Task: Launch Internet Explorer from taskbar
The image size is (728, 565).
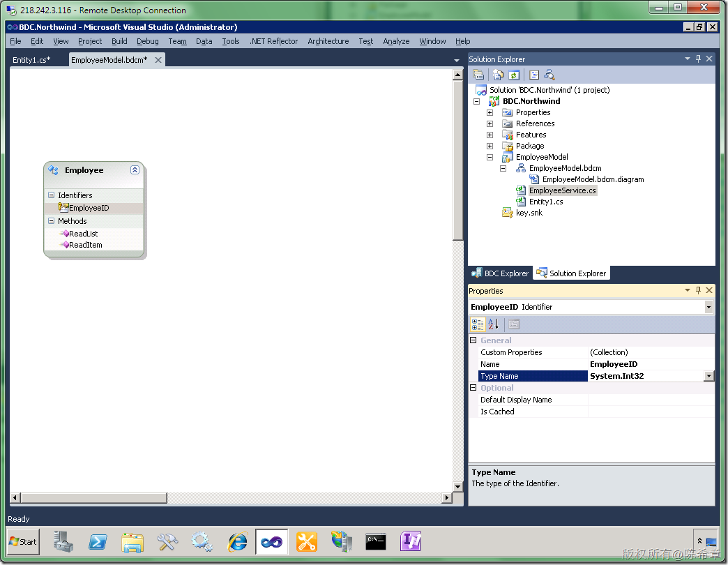Action: [237, 542]
